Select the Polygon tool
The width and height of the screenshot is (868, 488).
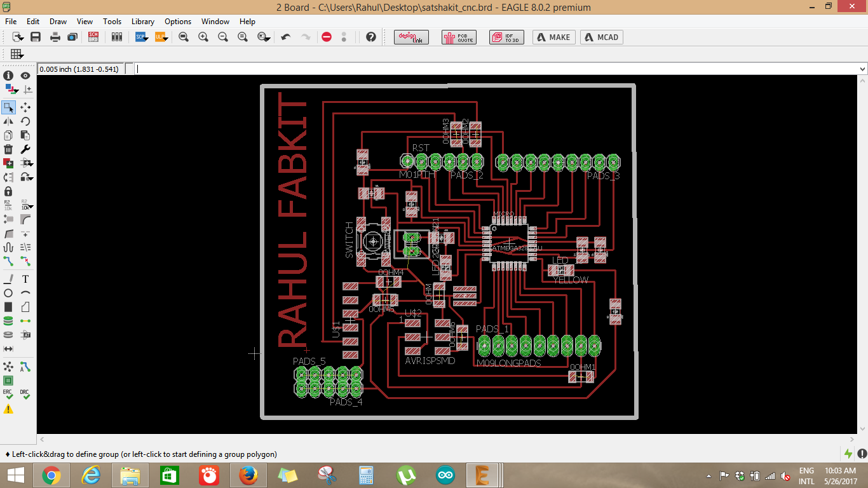click(x=25, y=307)
